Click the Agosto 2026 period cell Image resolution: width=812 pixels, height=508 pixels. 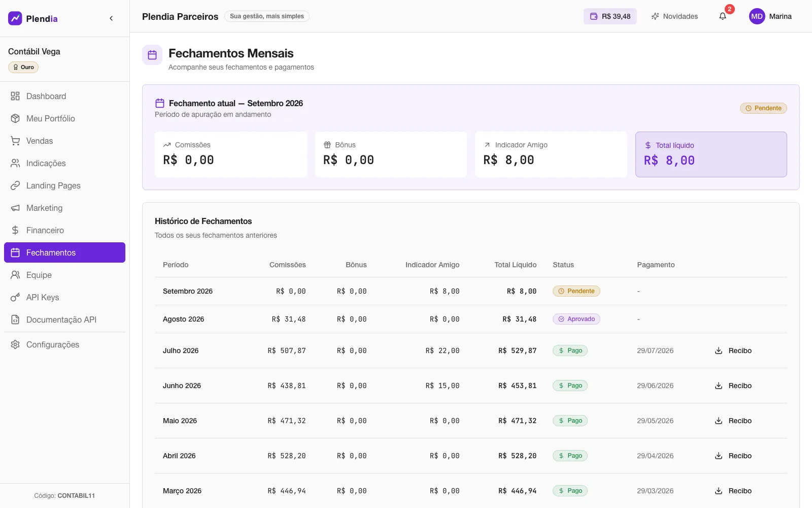pyautogui.click(x=183, y=319)
